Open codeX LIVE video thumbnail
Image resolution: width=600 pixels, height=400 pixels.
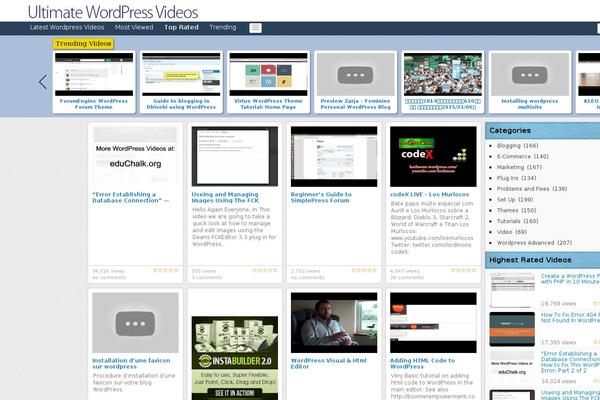[x=433, y=157]
